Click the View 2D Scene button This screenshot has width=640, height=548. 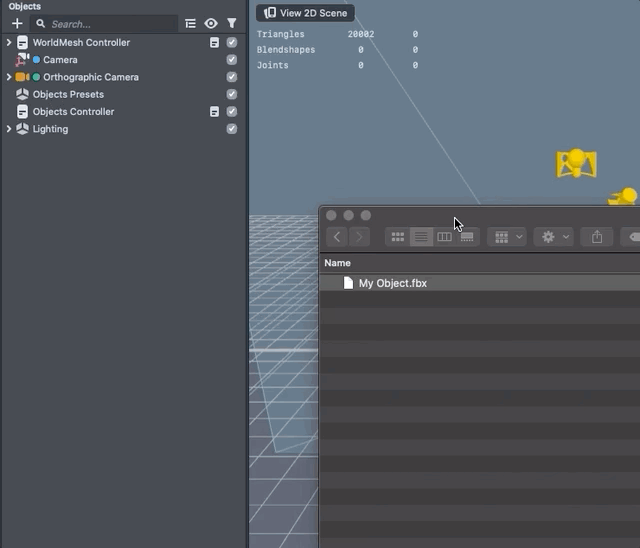click(x=305, y=13)
